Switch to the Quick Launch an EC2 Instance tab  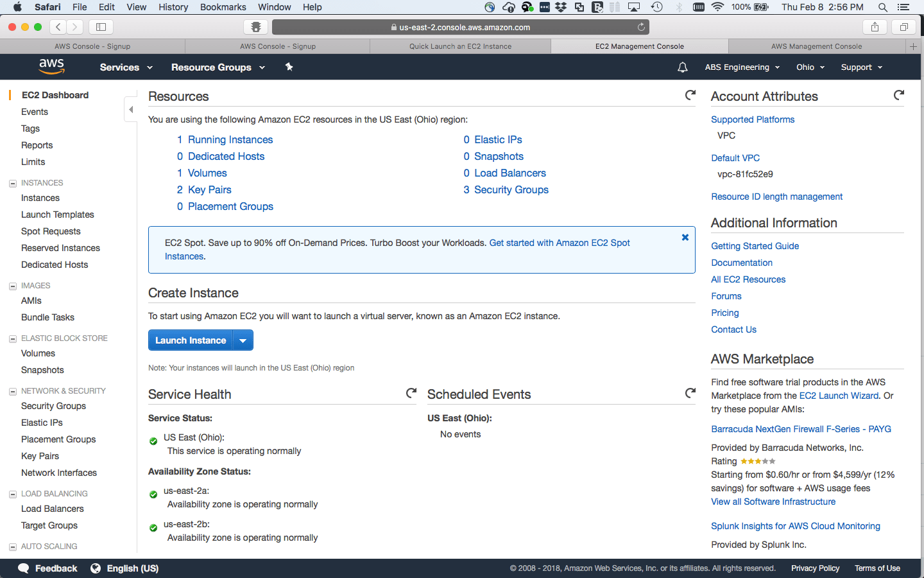460,46
